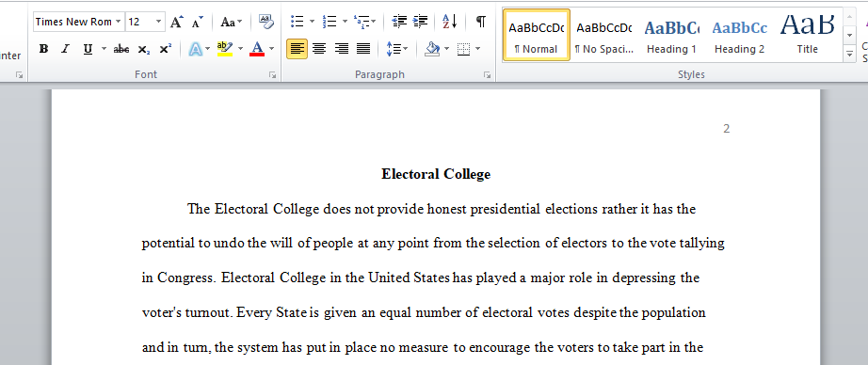Image resolution: width=868 pixels, height=365 pixels.
Task: Apply Normal style
Action: (x=536, y=35)
